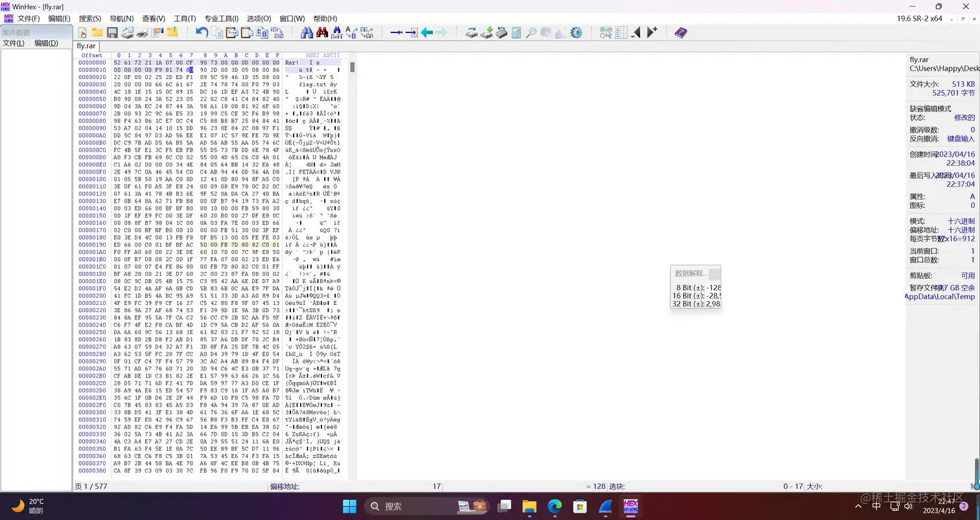Click the Replace Text A-to-B icon
Screen dimensions: 980x520
coord(351,32)
